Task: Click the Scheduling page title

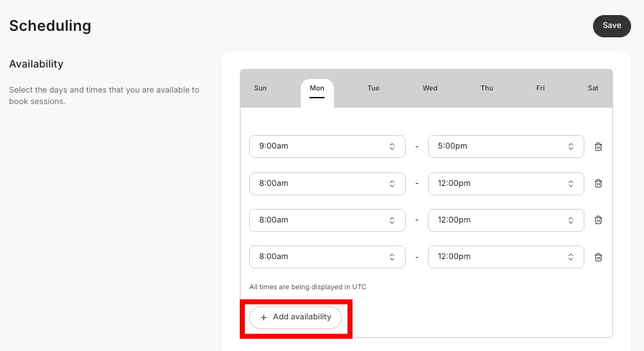Action: (x=50, y=26)
